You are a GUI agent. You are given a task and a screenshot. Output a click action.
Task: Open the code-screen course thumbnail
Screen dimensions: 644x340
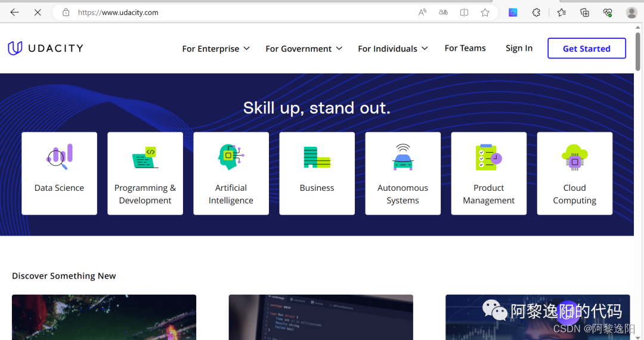click(x=321, y=317)
